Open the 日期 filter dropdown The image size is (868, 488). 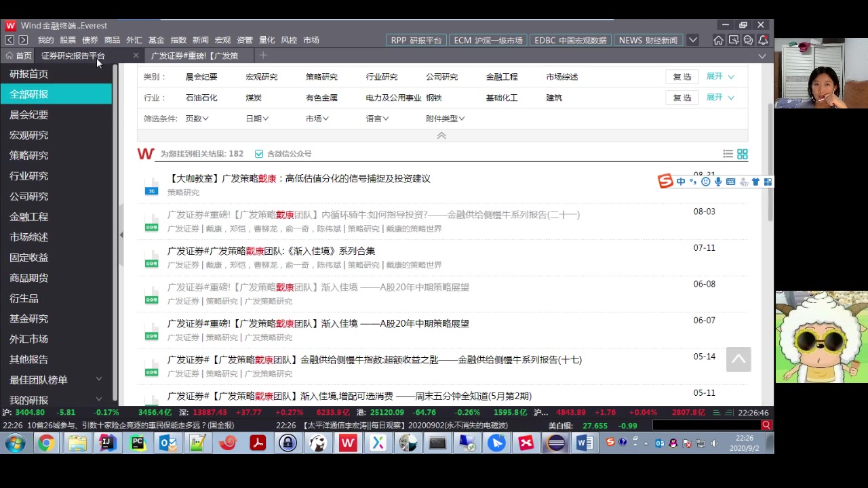point(257,119)
